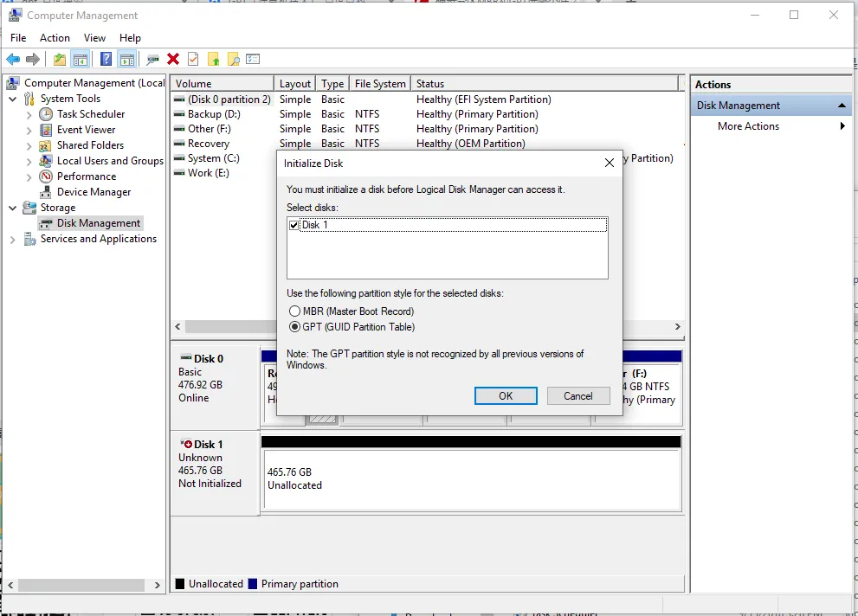Open Local Users and Groups node

(110, 161)
